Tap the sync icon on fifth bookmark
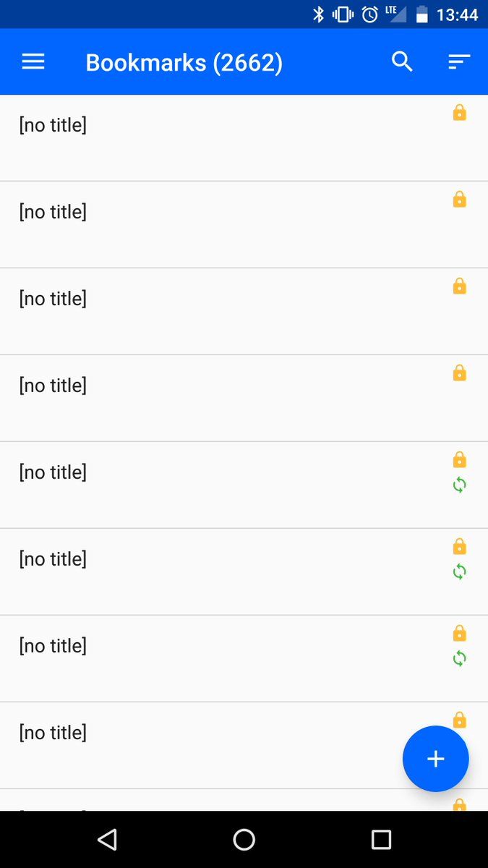Screen dimensions: 488x868 pos(459,485)
